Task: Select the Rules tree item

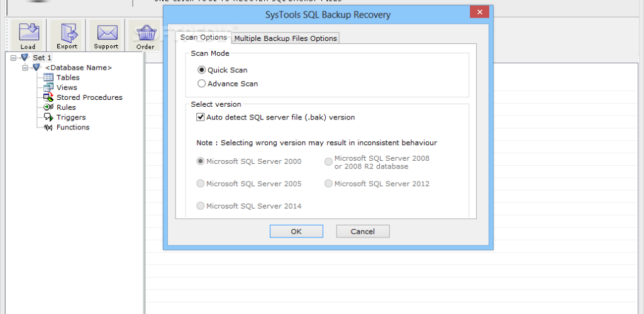Action: coord(66,107)
